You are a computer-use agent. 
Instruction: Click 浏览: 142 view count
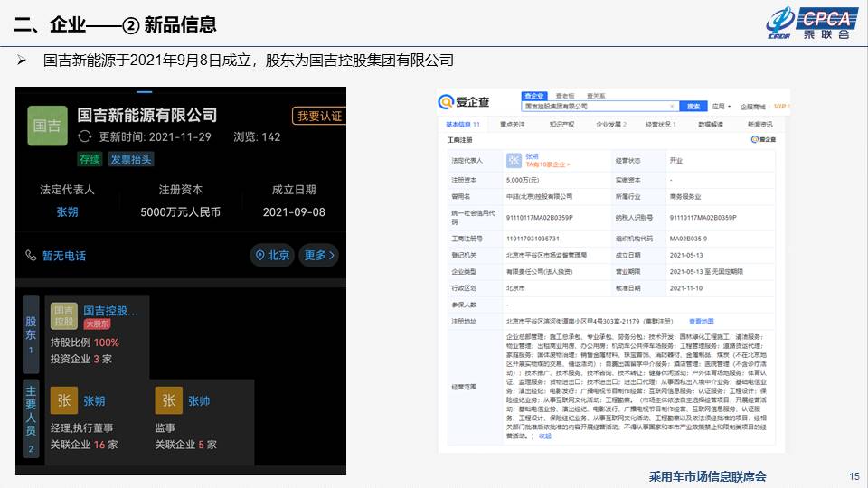point(257,136)
